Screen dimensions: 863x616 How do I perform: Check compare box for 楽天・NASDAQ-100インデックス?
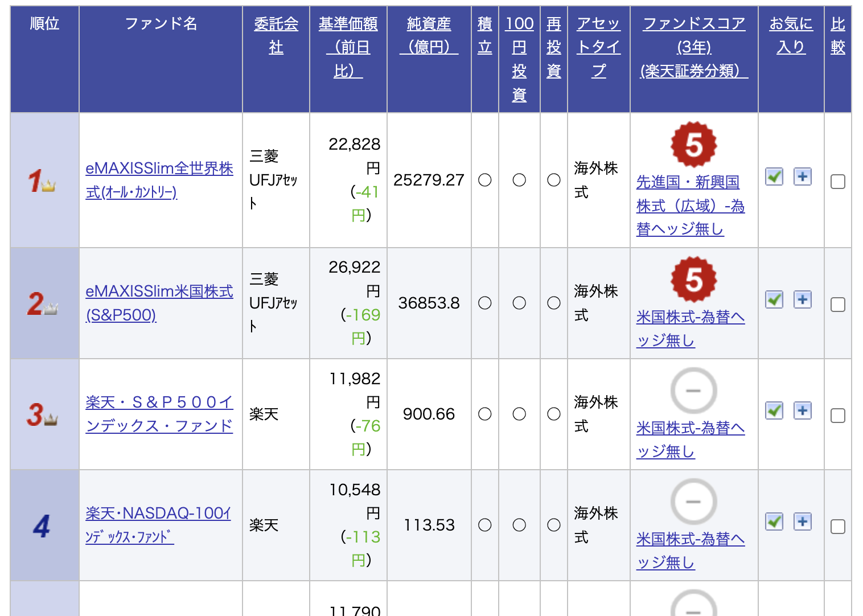click(838, 527)
